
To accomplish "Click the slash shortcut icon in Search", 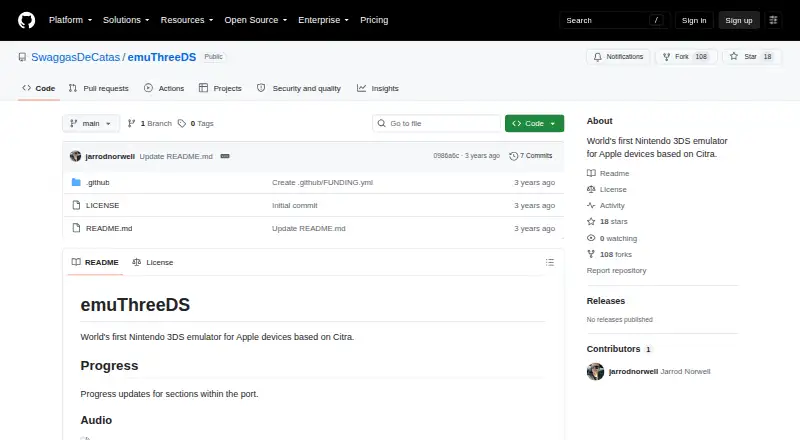I will pyautogui.click(x=656, y=20).
